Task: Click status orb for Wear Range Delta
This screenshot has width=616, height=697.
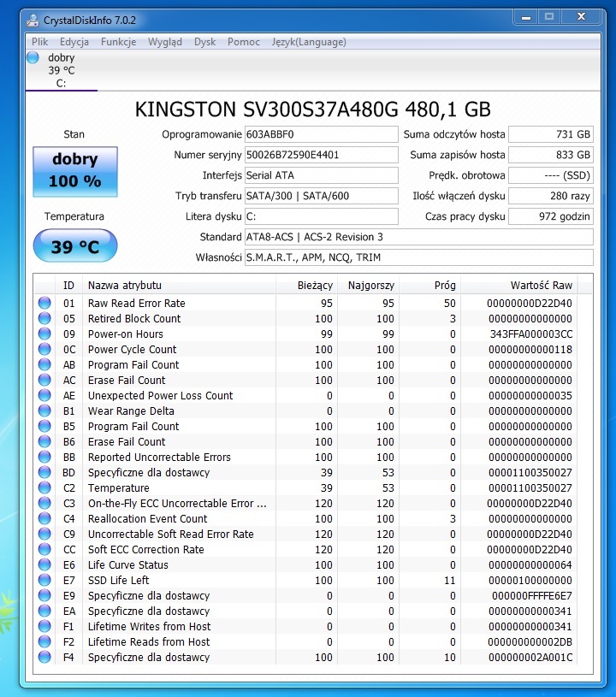Action: 44,411
